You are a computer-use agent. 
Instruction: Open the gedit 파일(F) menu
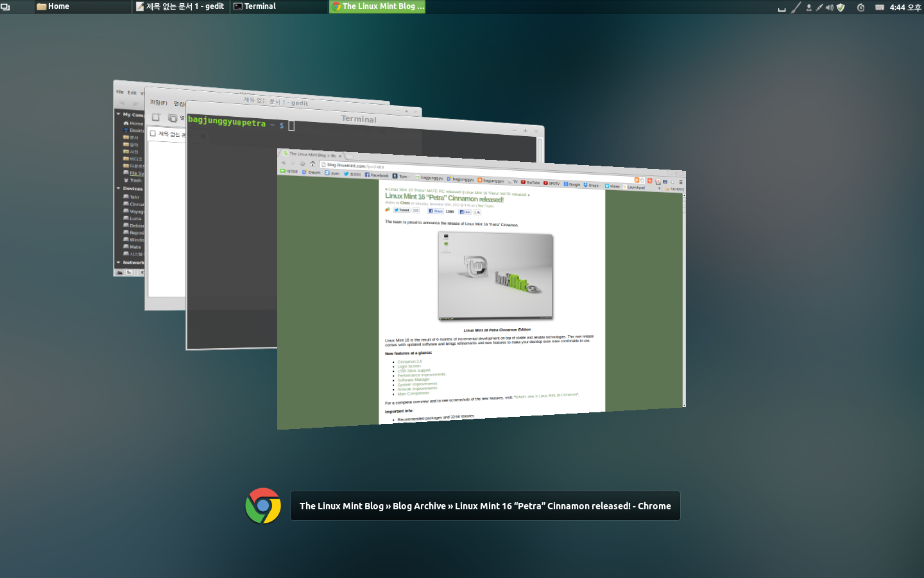point(158,103)
